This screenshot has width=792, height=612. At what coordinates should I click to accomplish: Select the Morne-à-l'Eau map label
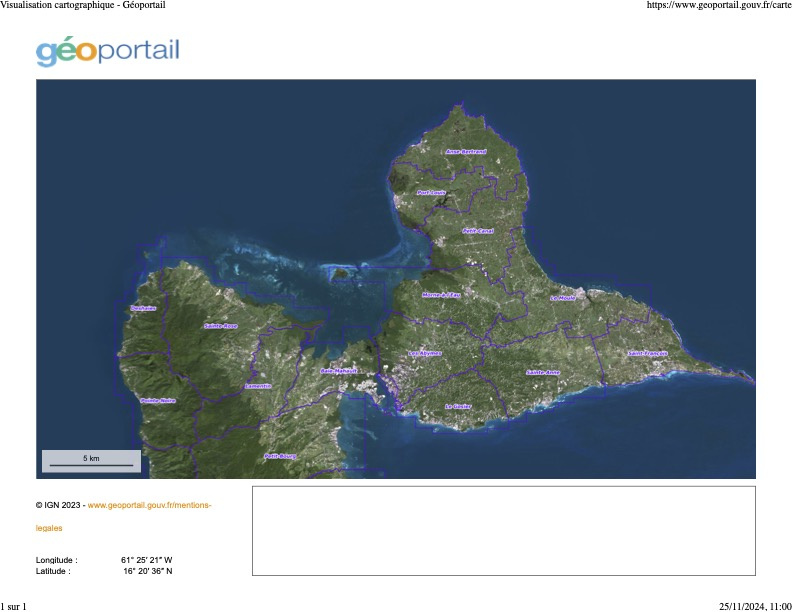441,295
